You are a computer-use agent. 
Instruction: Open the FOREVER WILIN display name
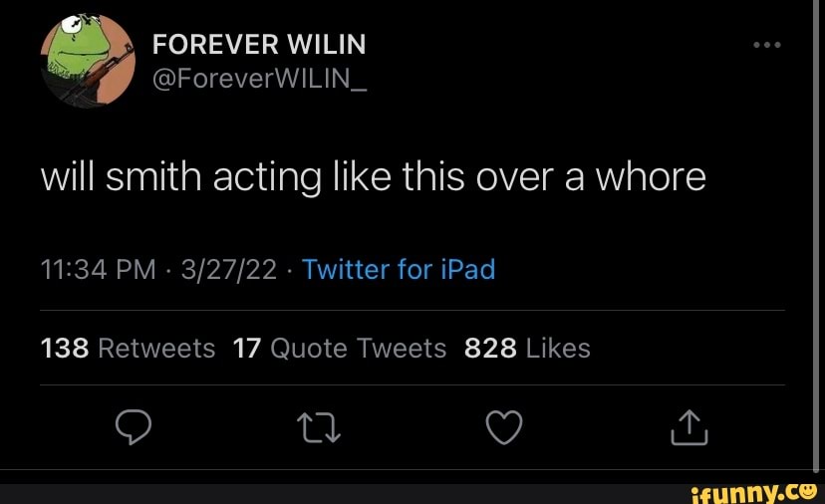[x=259, y=44]
